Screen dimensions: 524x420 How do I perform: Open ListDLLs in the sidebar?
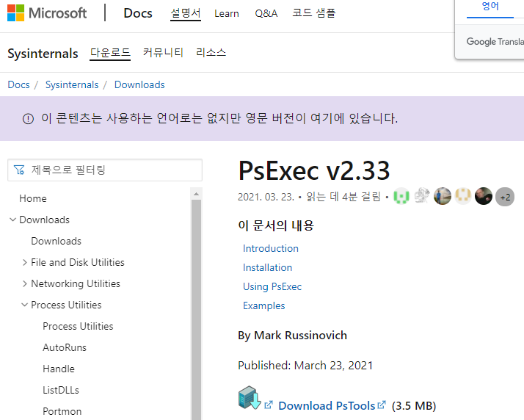[61, 390]
